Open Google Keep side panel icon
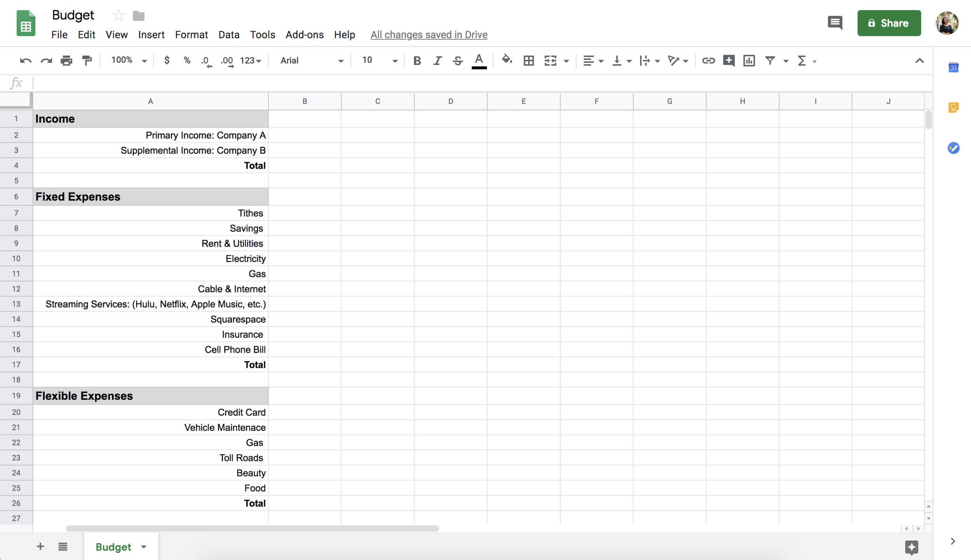The image size is (971, 560). pyautogui.click(x=954, y=107)
